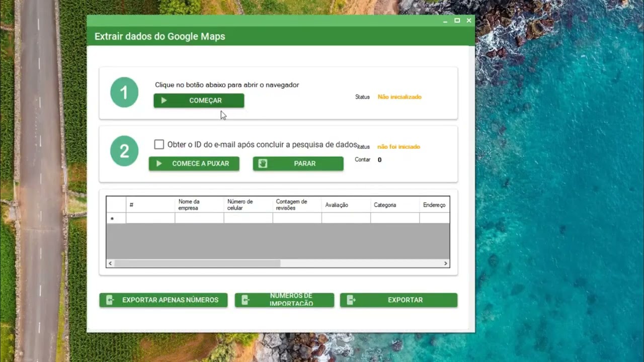Viewport: 644px width, 362px height.
Task: Click the Contar value '0'
Action: click(379, 160)
